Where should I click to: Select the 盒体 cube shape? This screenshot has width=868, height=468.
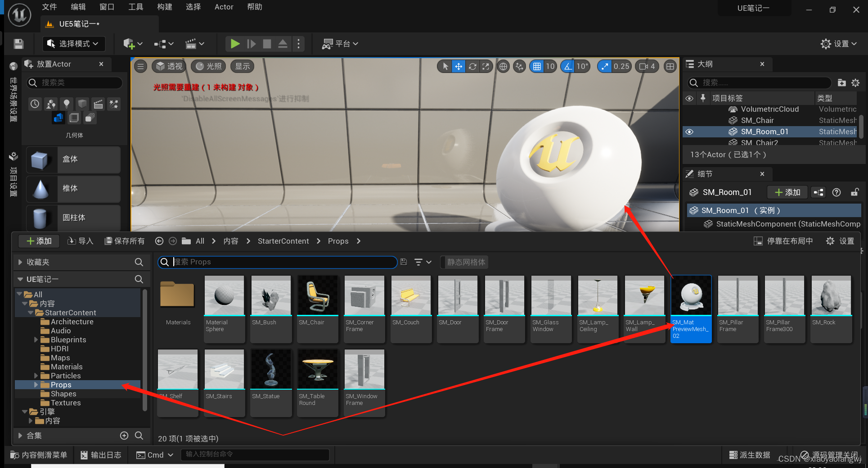[x=73, y=159]
